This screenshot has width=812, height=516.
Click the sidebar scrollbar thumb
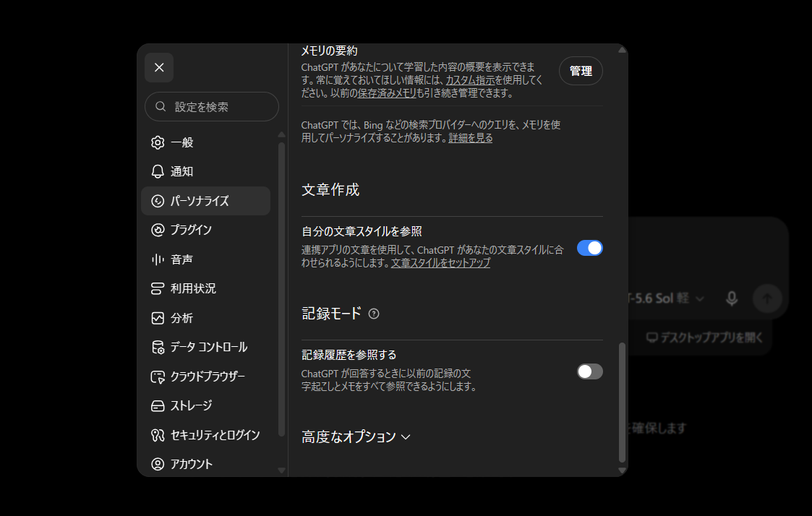tap(282, 289)
